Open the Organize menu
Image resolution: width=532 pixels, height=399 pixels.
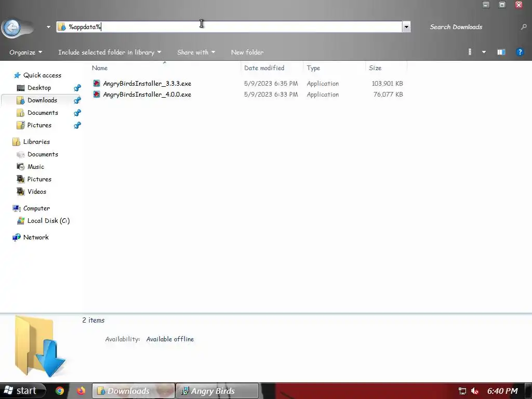(x=26, y=52)
